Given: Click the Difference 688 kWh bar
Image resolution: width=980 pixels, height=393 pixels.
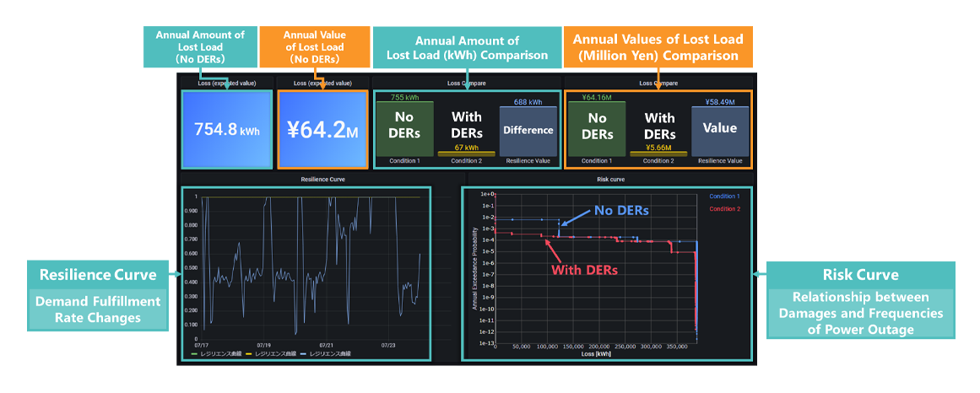Looking at the screenshot, I should click(528, 132).
